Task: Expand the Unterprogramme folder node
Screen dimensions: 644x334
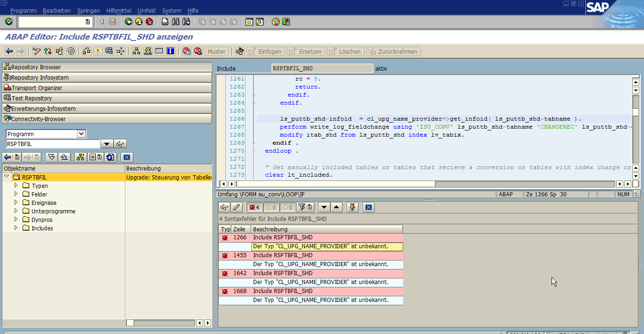Action: (x=16, y=211)
